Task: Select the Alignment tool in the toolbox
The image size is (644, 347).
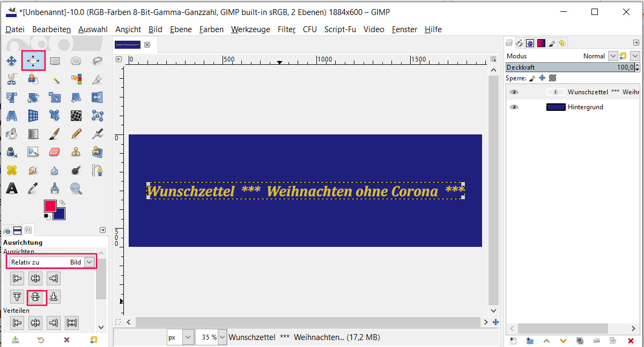Action: 33,61
